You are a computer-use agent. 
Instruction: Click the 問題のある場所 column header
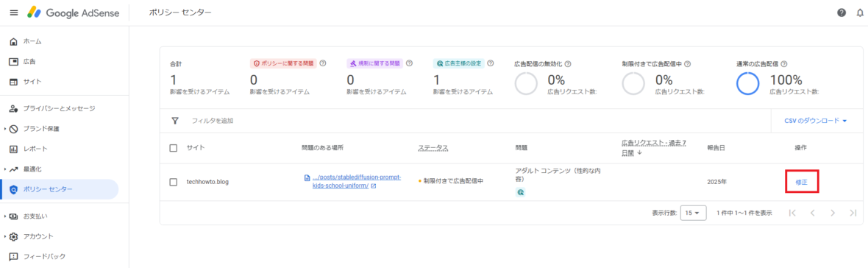click(323, 148)
